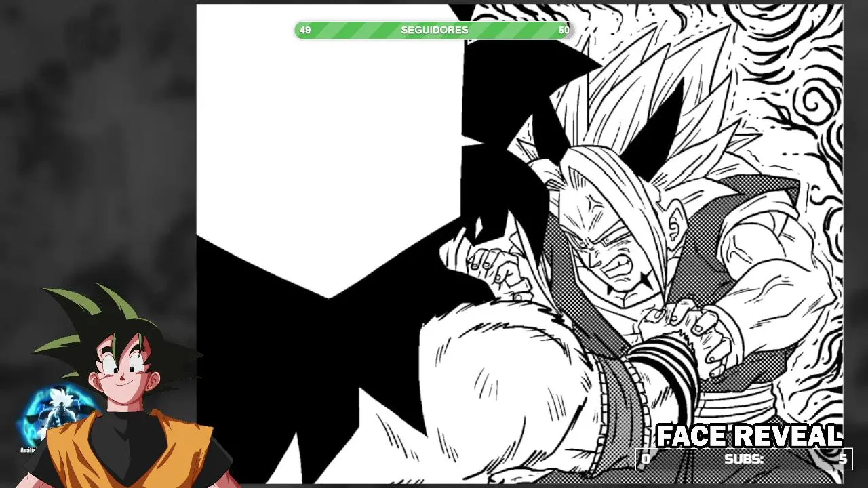Screen dimensions: 868x488
Task: Click the manga panel image
Action: (519, 244)
